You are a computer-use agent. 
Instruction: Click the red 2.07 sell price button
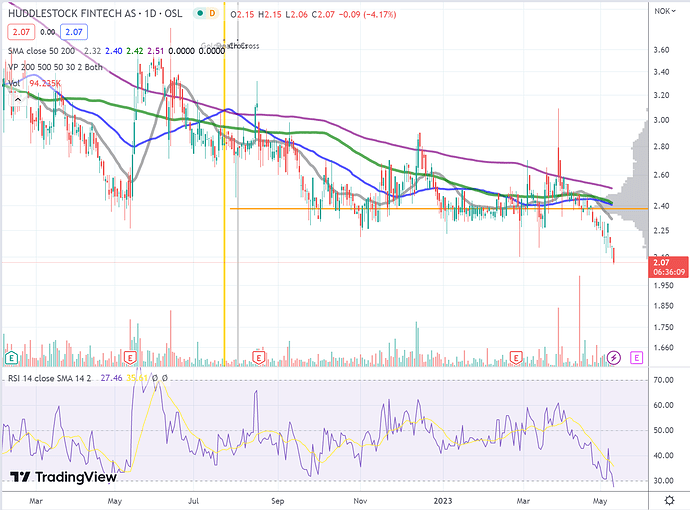point(21,32)
